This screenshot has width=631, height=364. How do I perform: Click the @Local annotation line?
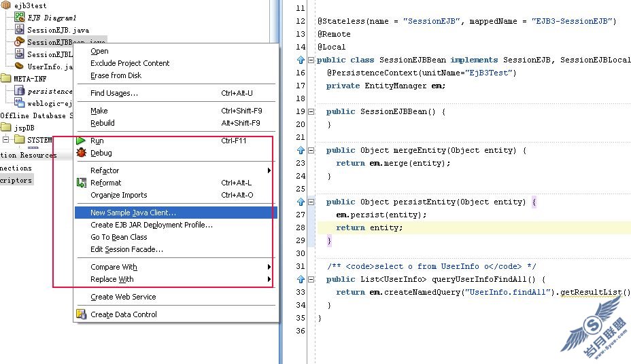click(x=332, y=47)
